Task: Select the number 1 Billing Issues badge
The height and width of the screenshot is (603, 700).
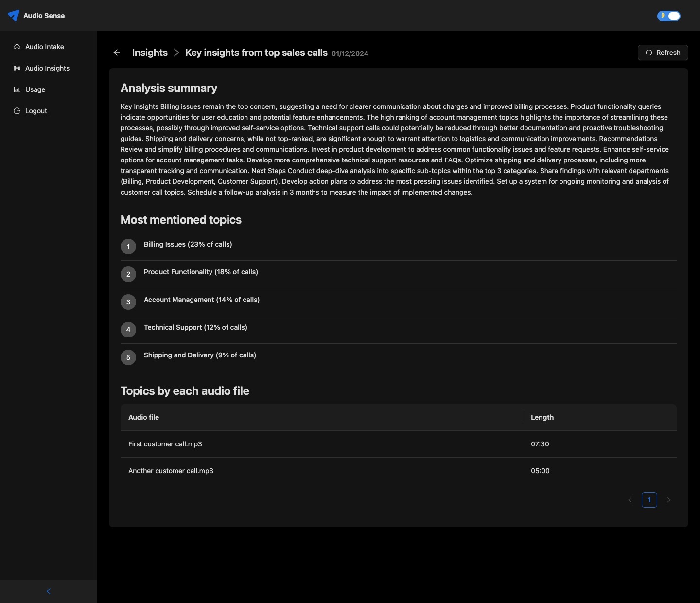Action: [128, 247]
